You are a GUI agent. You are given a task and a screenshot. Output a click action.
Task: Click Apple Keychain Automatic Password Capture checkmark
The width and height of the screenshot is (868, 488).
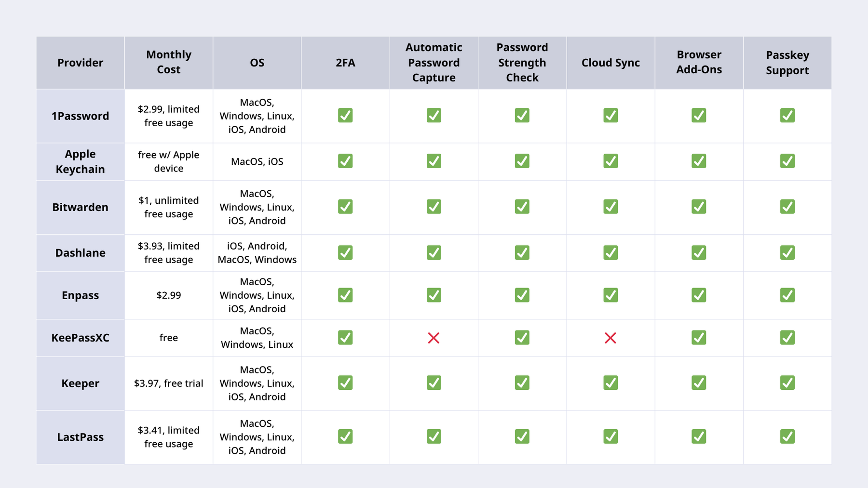[434, 161]
